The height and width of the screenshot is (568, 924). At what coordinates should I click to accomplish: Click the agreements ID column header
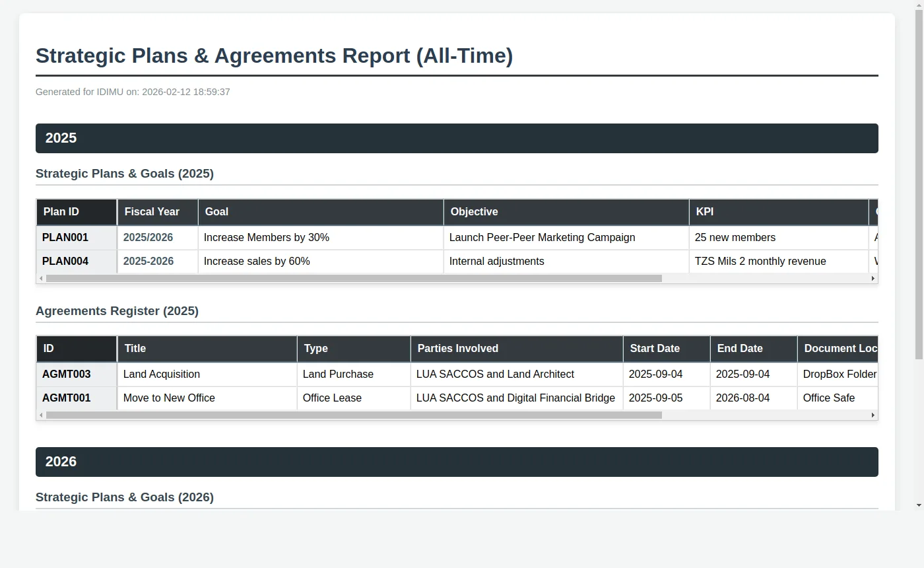point(77,349)
